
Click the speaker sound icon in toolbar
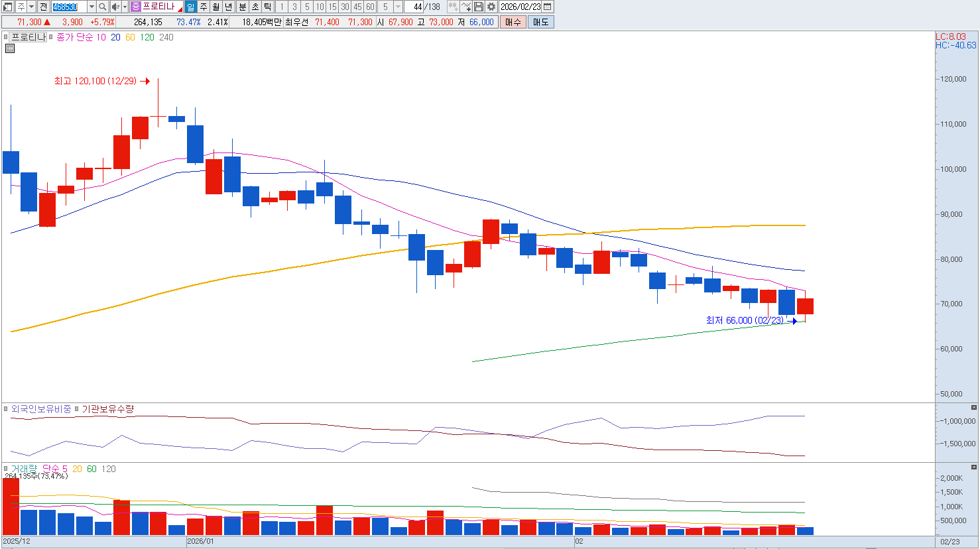point(115,7)
